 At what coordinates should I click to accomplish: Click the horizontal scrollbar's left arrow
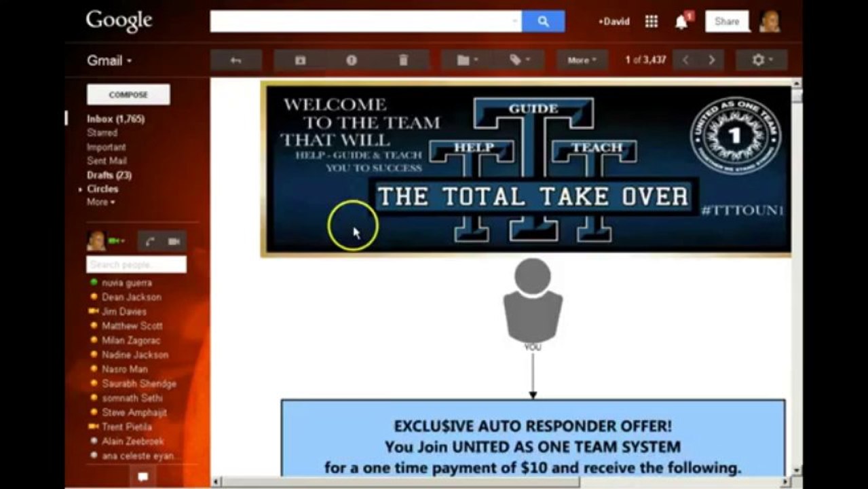[216, 482]
